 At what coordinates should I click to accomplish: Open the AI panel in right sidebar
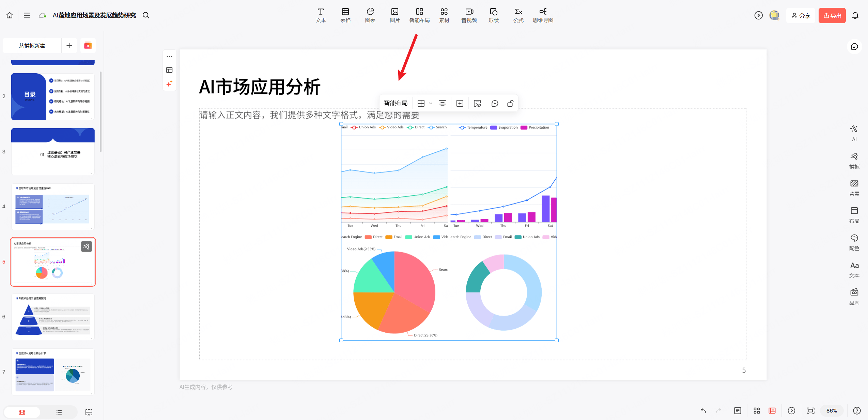(854, 133)
